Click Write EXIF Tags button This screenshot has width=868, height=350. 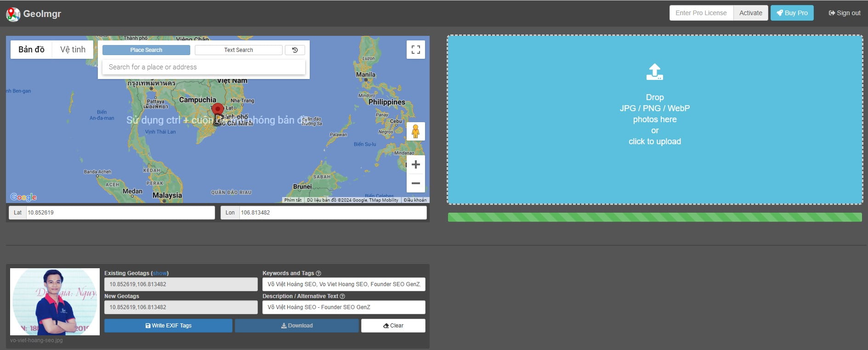point(168,326)
